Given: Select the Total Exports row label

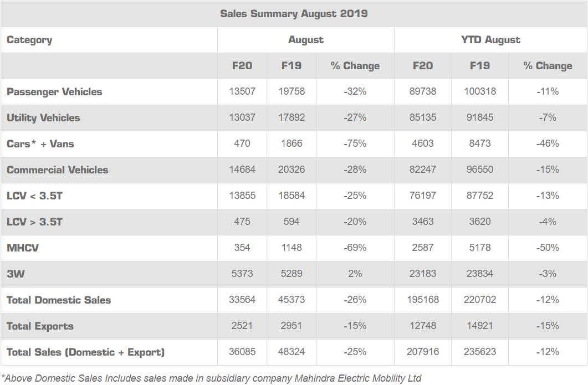Looking at the screenshot, I should pos(40,326).
